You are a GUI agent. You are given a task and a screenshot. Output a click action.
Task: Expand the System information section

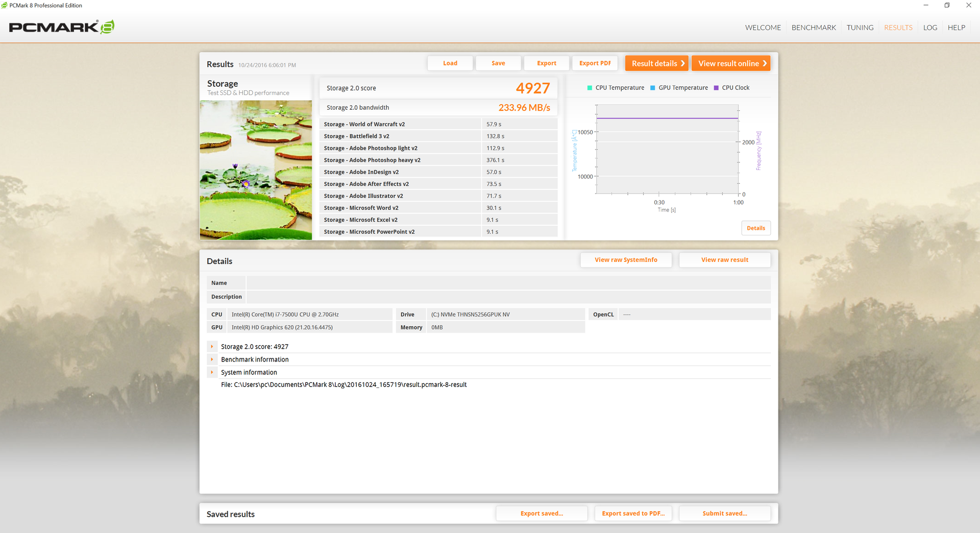pyautogui.click(x=212, y=372)
